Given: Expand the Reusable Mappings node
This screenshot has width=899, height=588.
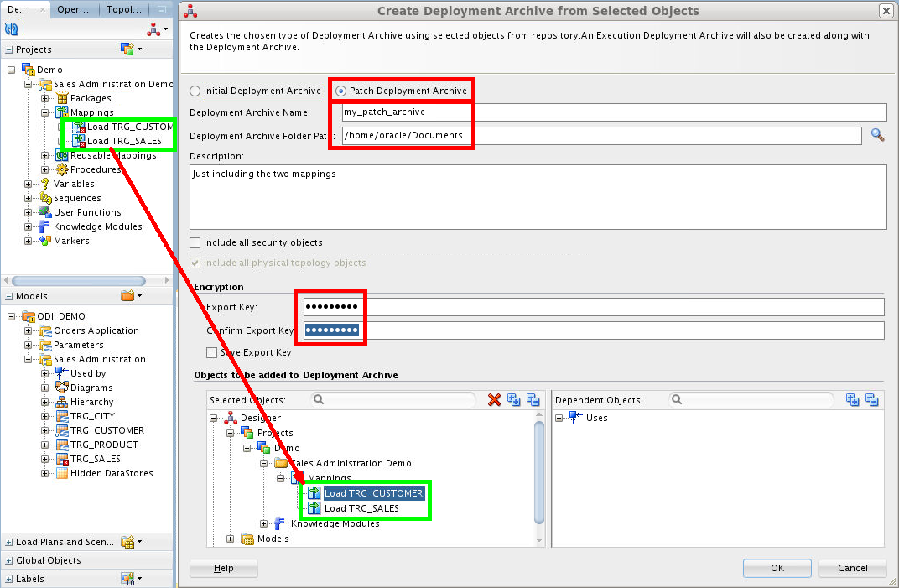Looking at the screenshot, I should pyautogui.click(x=44, y=155).
